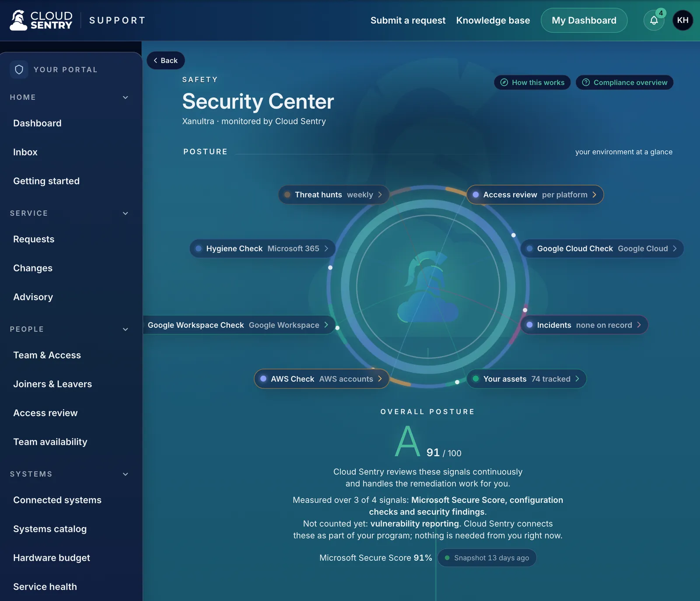Viewport: 700px width, 601px height.
Task: Click the back arrow icon
Action: point(155,60)
